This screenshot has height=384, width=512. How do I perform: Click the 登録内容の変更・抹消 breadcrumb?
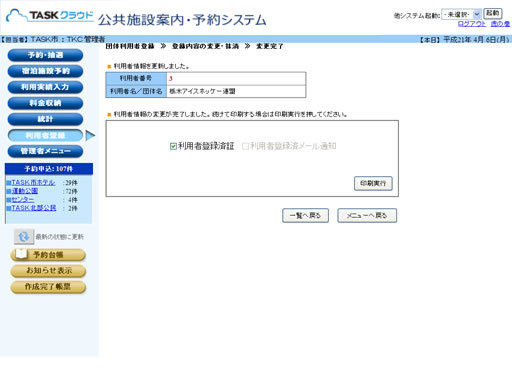[x=205, y=46]
